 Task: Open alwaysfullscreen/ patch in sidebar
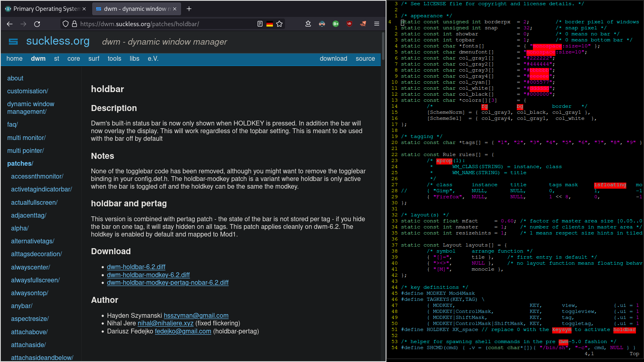(x=35, y=280)
